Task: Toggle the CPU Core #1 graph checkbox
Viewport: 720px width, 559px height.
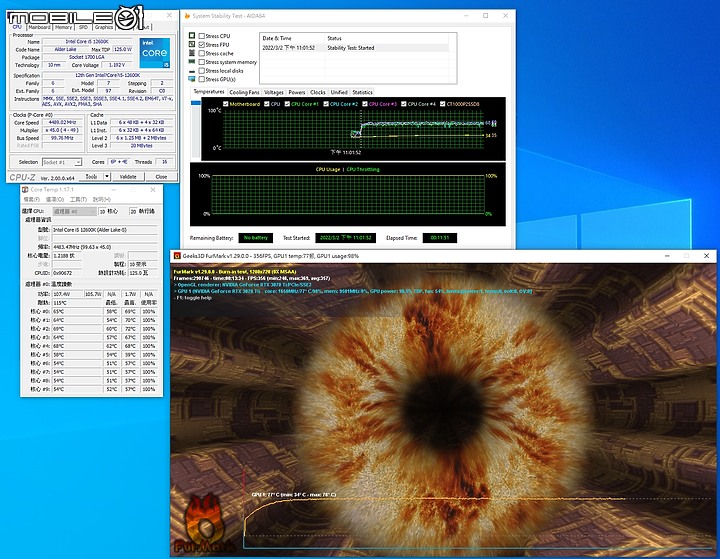Action: tap(287, 104)
